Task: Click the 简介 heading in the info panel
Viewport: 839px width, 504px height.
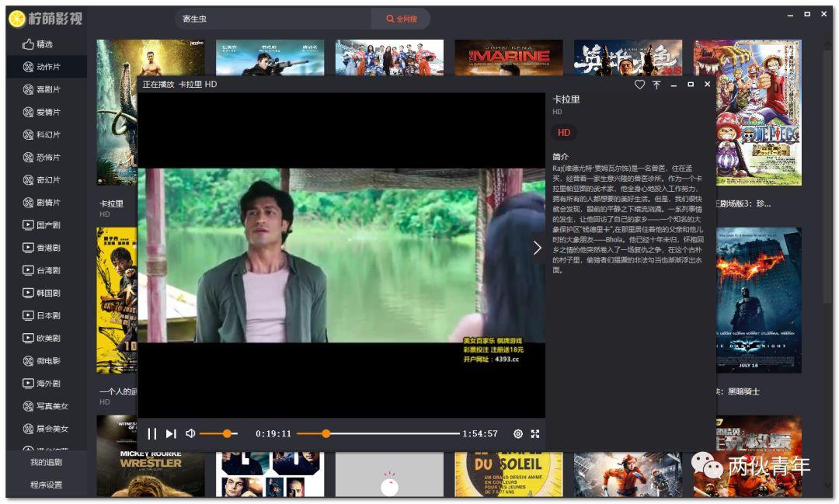Action: 560,156
